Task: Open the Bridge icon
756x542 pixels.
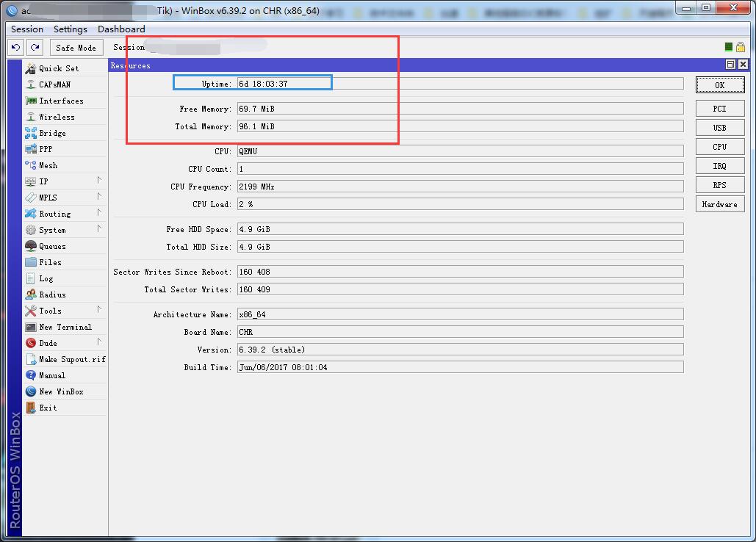Action: [x=31, y=133]
